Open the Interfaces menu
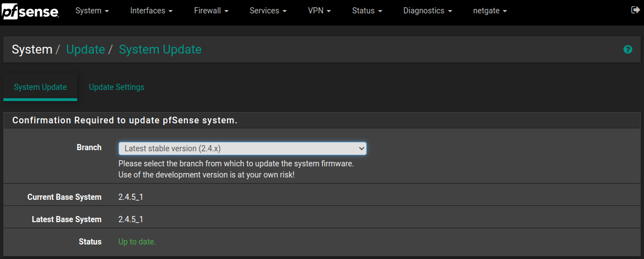 pyautogui.click(x=151, y=11)
